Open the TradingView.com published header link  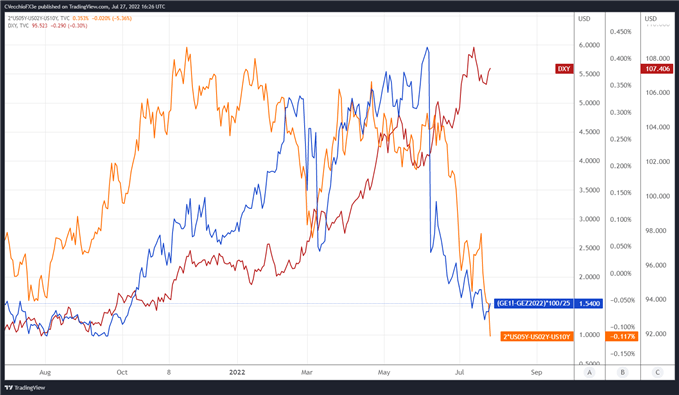coord(87,7)
